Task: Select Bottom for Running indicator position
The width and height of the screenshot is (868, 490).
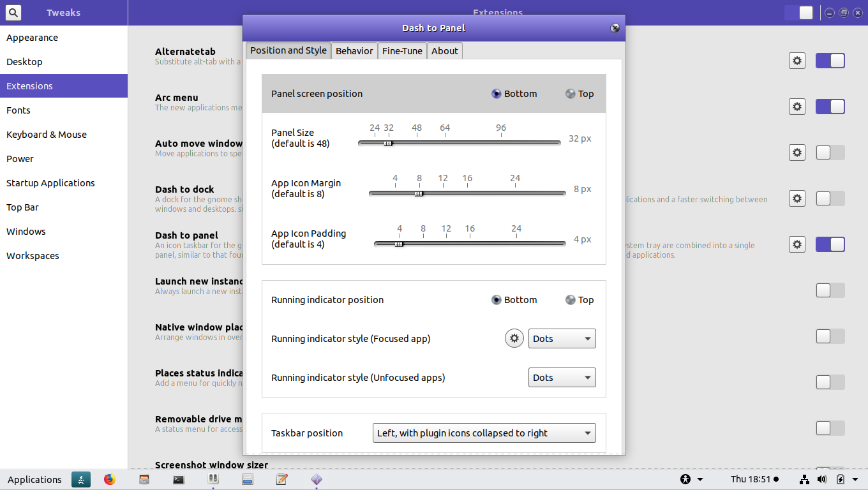Action: (x=514, y=300)
